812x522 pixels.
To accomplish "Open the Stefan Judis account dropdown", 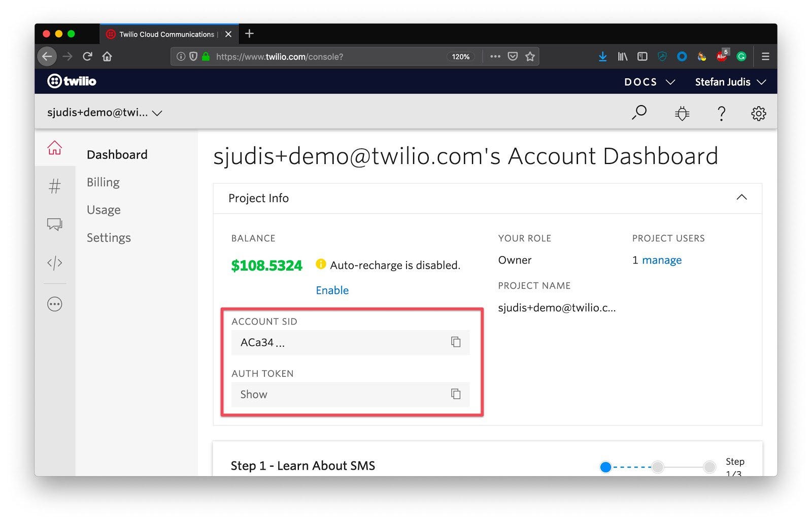I will point(730,82).
